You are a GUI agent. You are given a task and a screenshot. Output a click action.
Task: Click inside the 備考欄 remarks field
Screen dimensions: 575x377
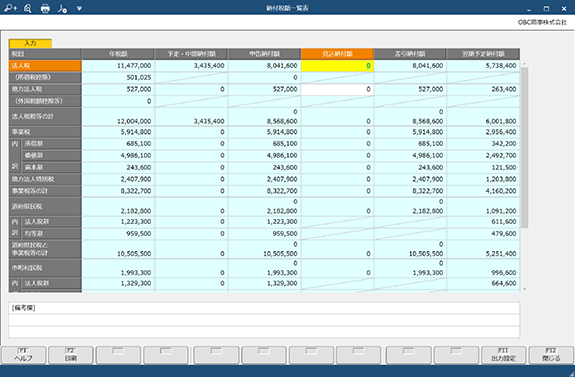pos(264,320)
